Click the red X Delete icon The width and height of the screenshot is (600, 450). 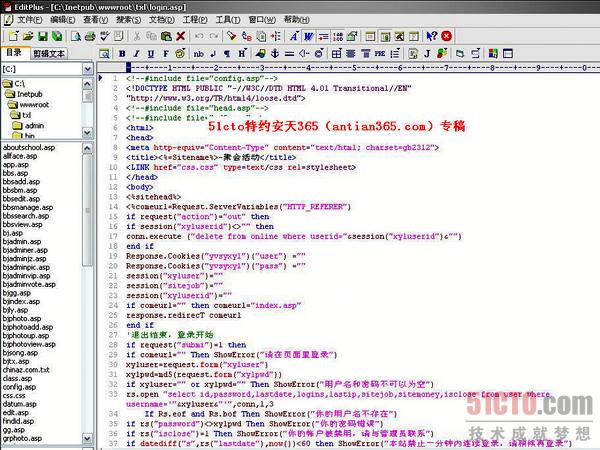[181, 36]
